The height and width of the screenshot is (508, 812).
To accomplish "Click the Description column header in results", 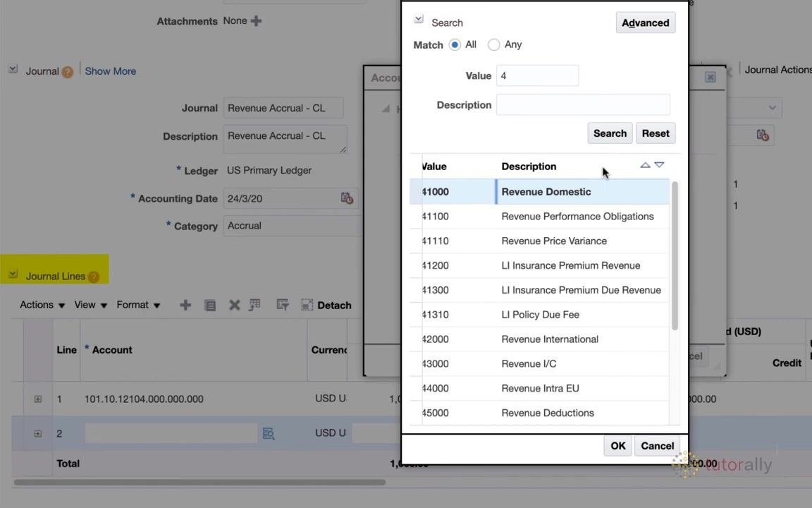I will (x=529, y=167).
